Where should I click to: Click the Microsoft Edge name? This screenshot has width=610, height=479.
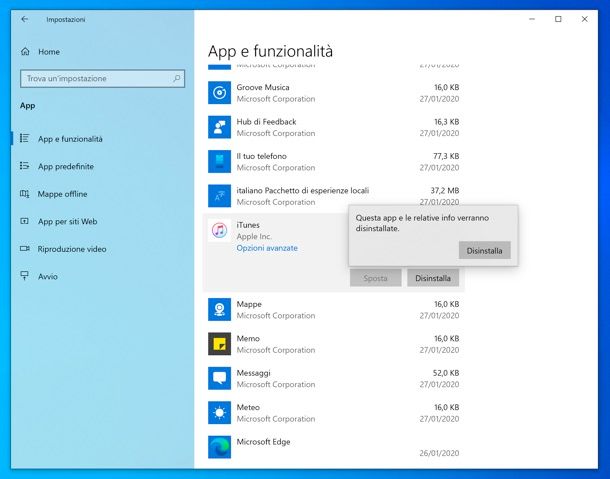coord(263,442)
